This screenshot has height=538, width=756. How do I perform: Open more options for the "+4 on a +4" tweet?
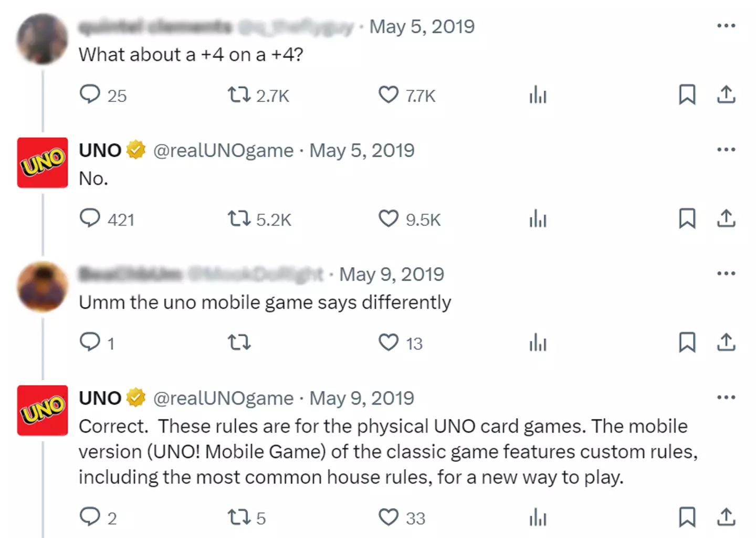pyautogui.click(x=726, y=26)
